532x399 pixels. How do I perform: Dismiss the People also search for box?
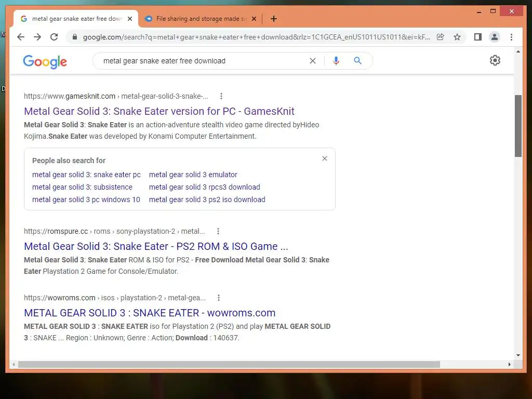point(325,158)
